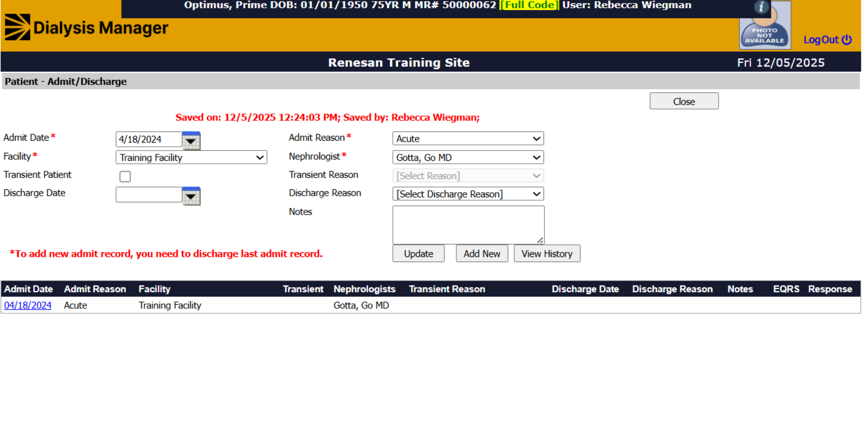Close the Admit/Discharge page
Image resolution: width=868 pixels, height=429 pixels.
tap(684, 101)
